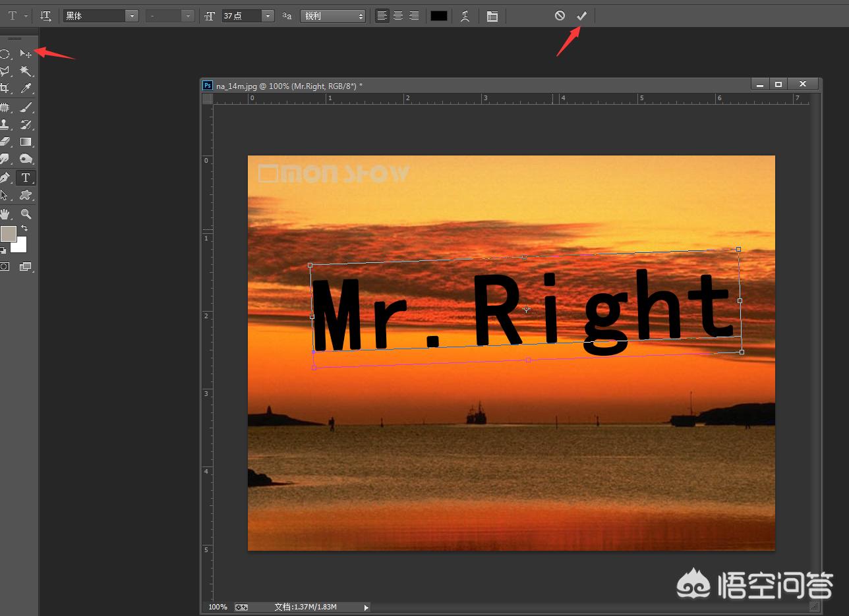This screenshot has width=849, height=616.
Task: Open the 锐利 anti-aliasing dropdown
Action: click(333, 16)
